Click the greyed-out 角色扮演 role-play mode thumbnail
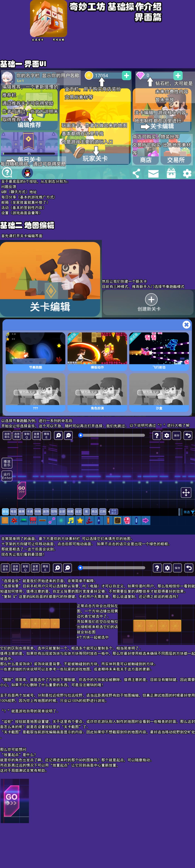 97,392
